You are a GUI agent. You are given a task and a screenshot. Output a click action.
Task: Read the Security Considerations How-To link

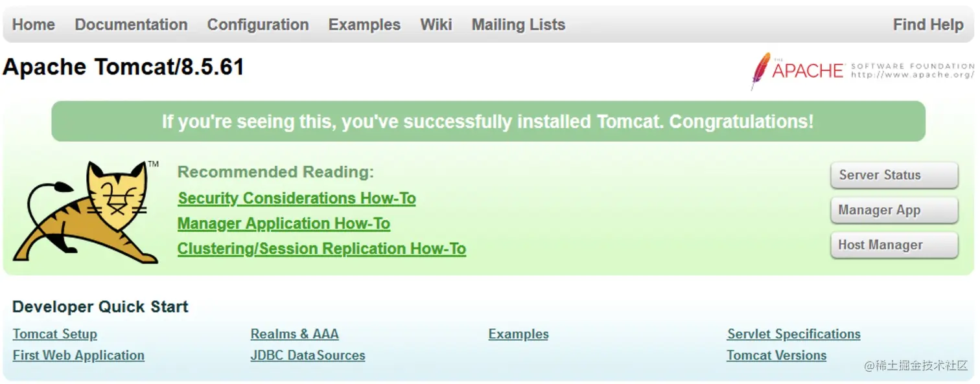[x=297, y=198]
